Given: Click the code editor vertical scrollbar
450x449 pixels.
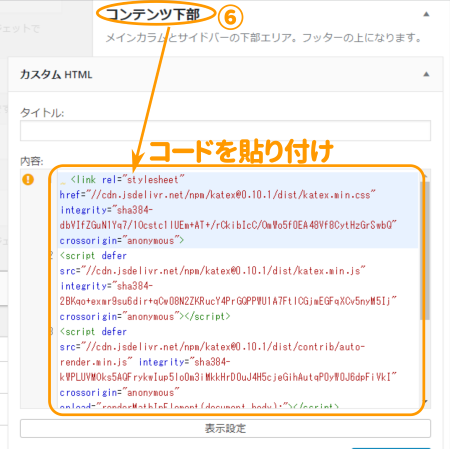Looking at the screenshot, I should 425,251.
